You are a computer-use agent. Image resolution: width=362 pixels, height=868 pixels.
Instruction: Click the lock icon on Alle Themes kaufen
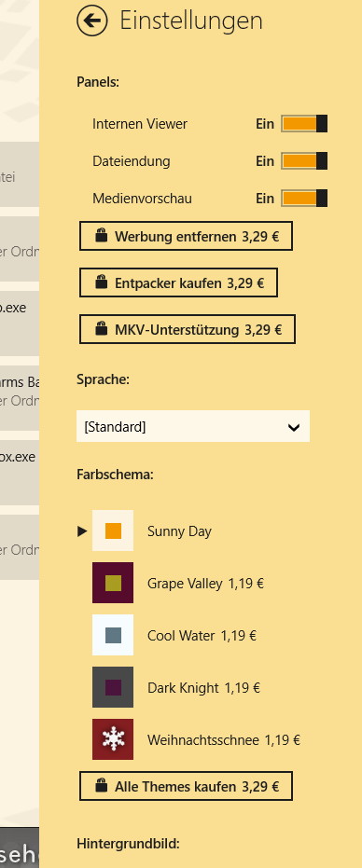(x=101, y=786)
